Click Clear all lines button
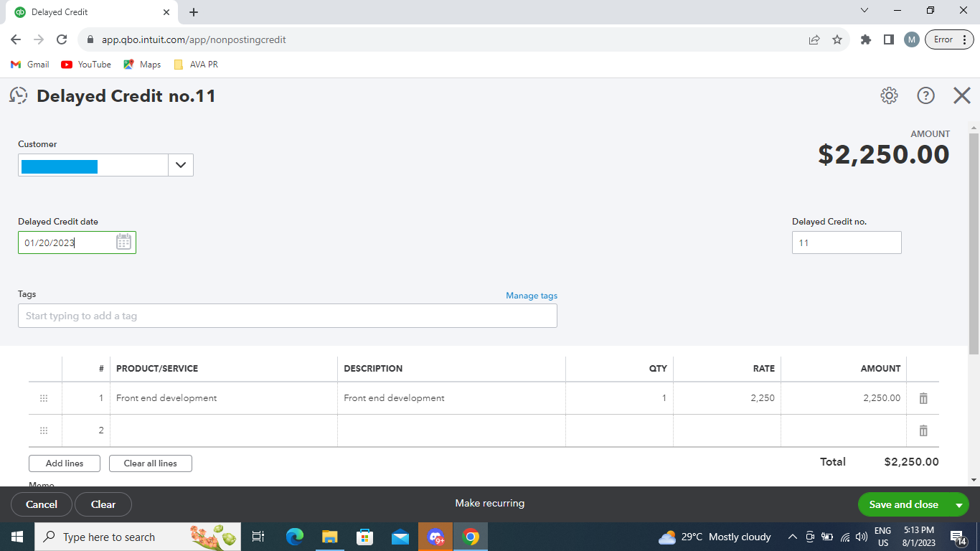Screen dimensions: 980x551 coord(151,463)
